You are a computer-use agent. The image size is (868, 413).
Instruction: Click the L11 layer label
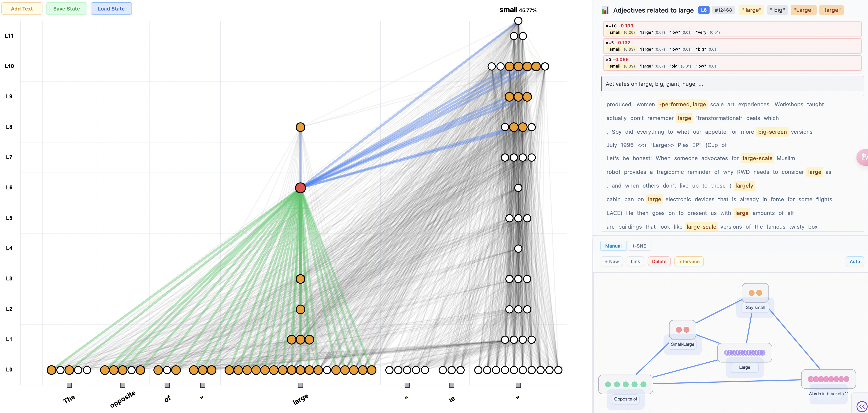tap(9, 36)
